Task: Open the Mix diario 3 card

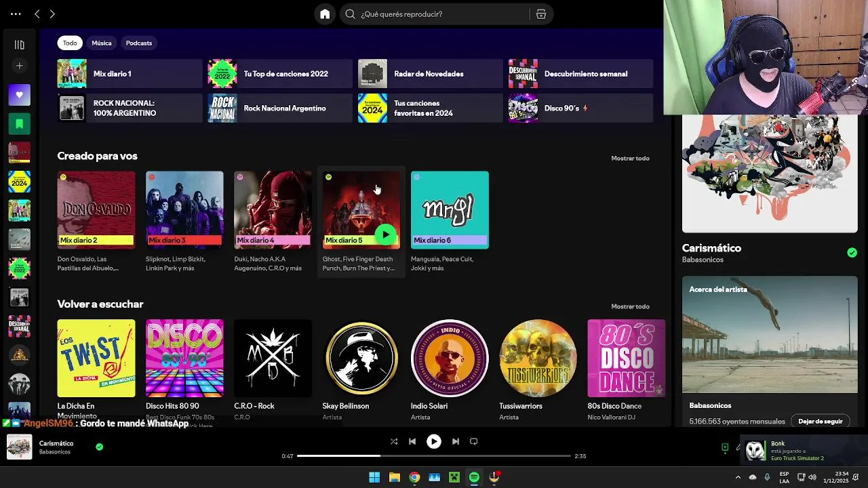Action: pos(184,222)
